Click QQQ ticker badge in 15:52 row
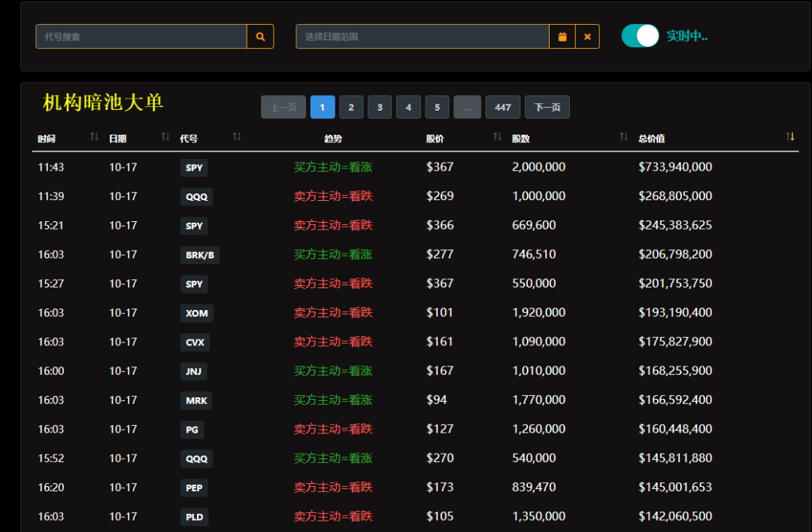This screenshot has height=532, width=812. click(x=197, y=458)
